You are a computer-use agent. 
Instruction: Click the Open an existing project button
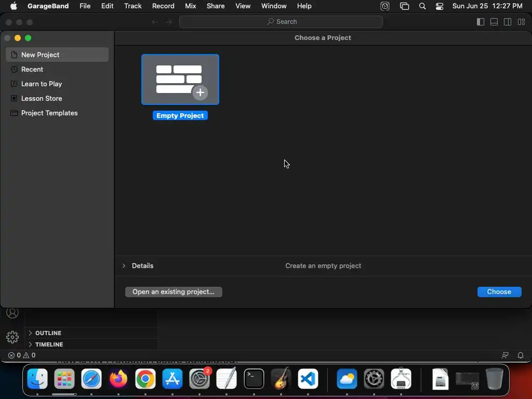pos(174,292)
